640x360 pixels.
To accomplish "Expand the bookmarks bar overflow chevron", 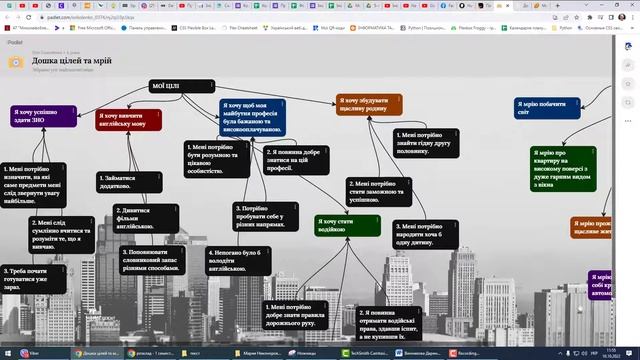I will (632, 28).
